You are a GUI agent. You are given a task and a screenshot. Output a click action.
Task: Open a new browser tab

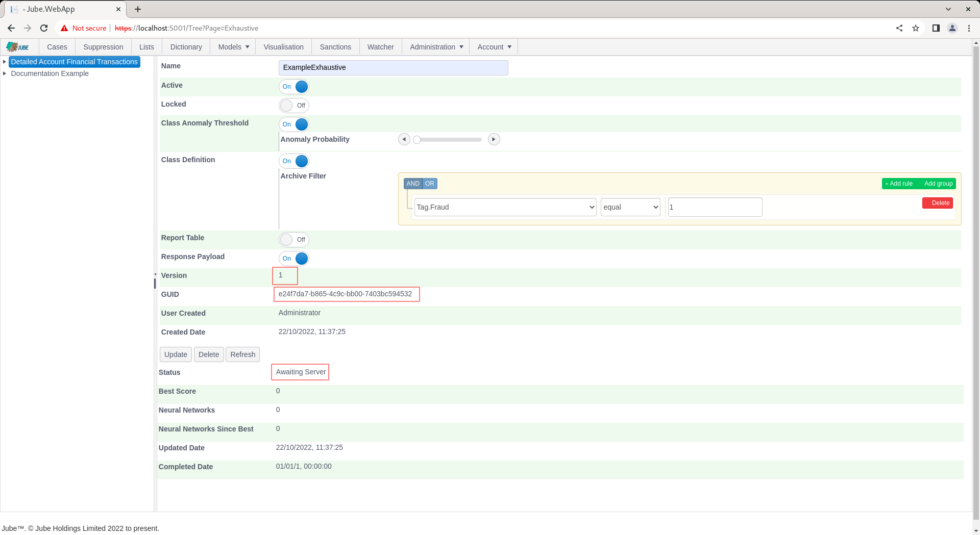[x=138, y=9]
